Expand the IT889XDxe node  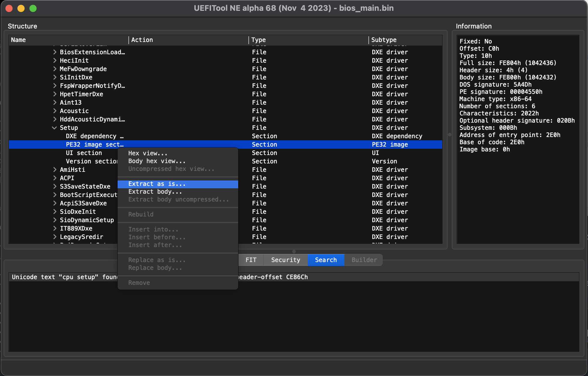[55, 228]
